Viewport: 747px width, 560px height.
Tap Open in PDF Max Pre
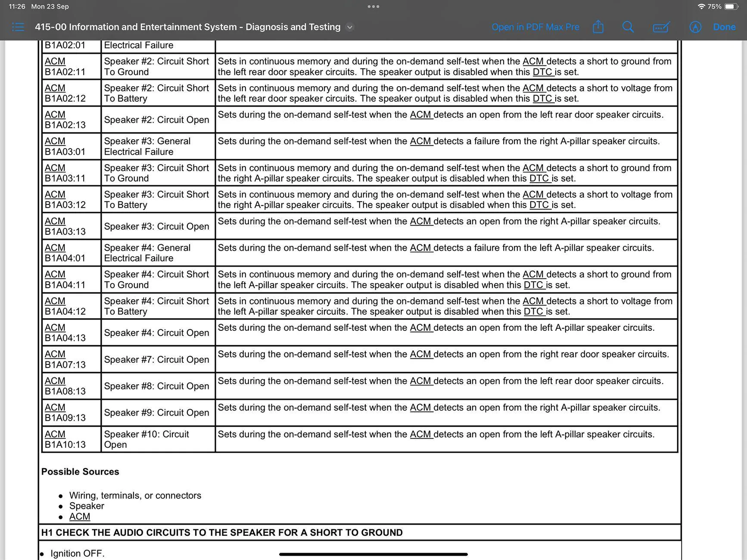535,27
